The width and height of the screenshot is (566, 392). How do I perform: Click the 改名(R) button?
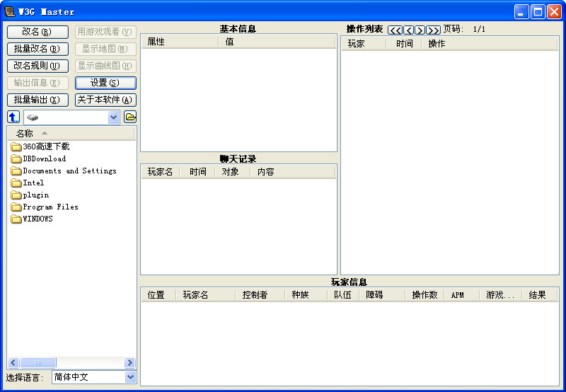(x=38, y=32)
